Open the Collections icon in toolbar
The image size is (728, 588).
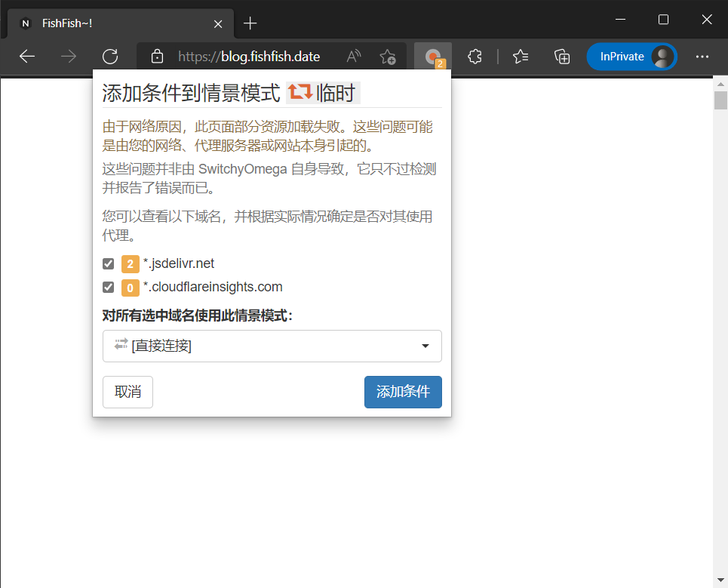[561, 57]
